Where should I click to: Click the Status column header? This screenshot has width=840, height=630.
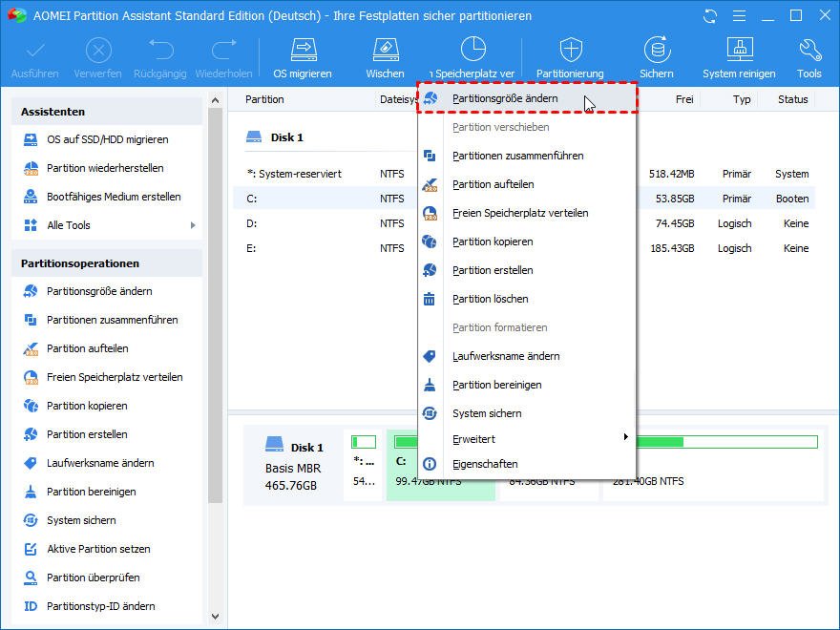click(x=792, y=99)
